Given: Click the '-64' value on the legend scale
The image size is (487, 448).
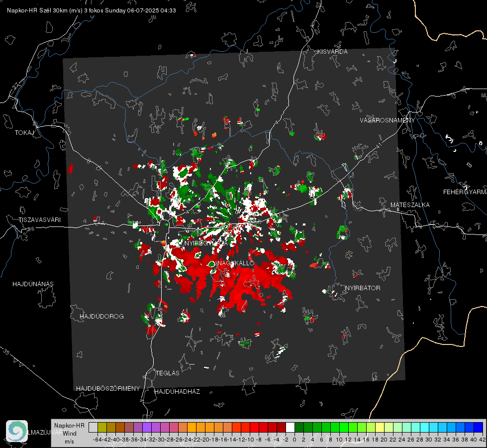Looking at the screenshot, I should pos(97,440).
